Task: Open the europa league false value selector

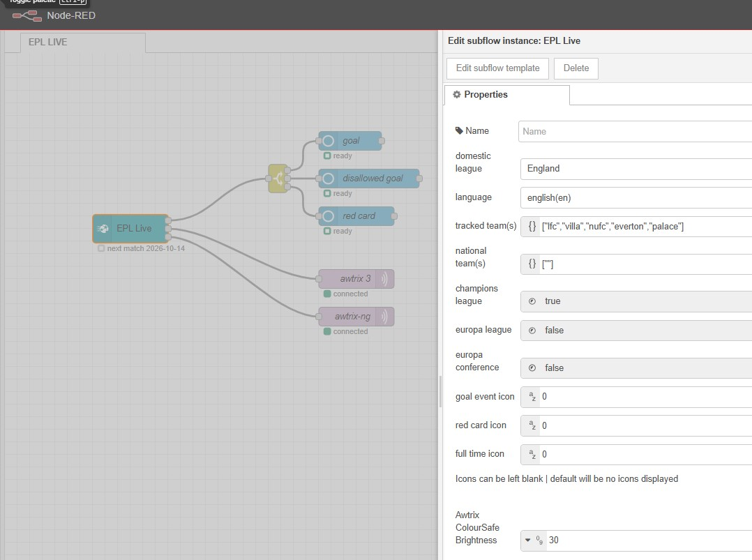Action: point(636,331)
